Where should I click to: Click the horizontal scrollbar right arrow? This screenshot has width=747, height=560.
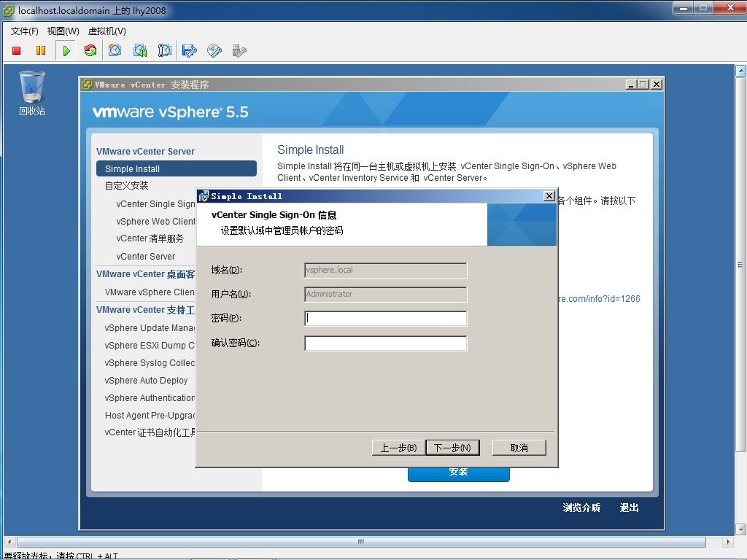727,542
